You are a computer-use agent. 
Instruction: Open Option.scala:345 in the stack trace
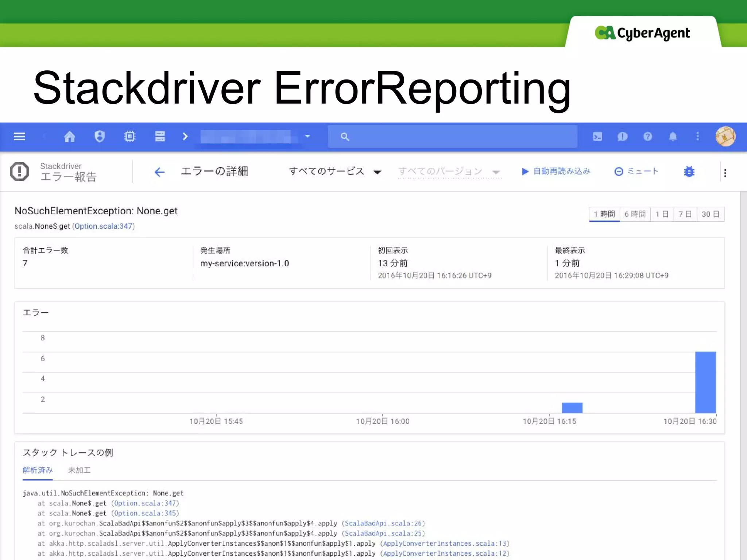[145, 513]
